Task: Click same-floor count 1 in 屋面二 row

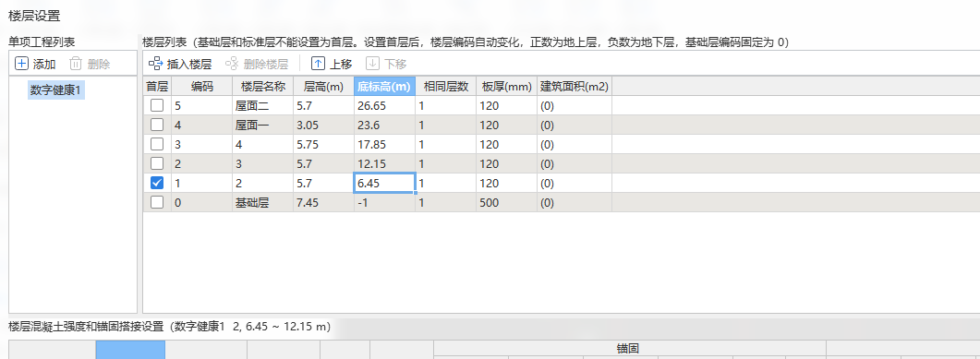Action: click(445, 105)
